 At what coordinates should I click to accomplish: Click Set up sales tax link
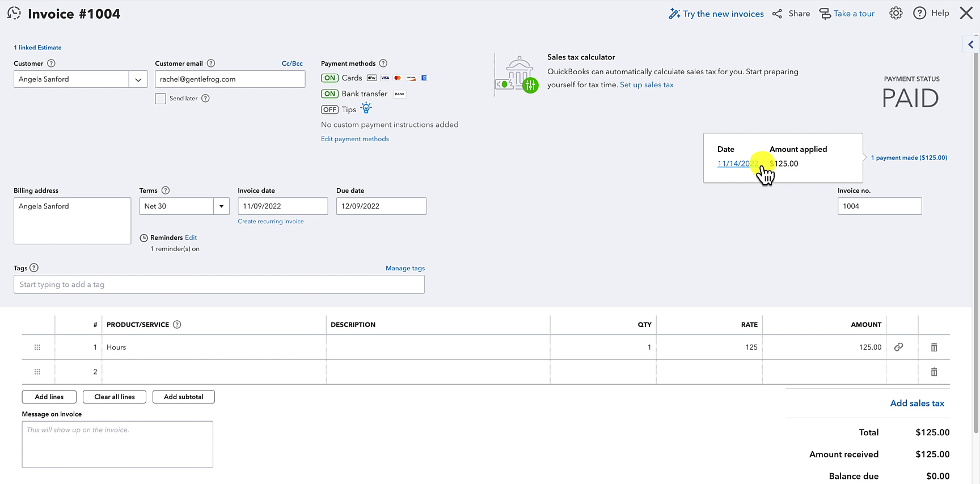(647, 85)
